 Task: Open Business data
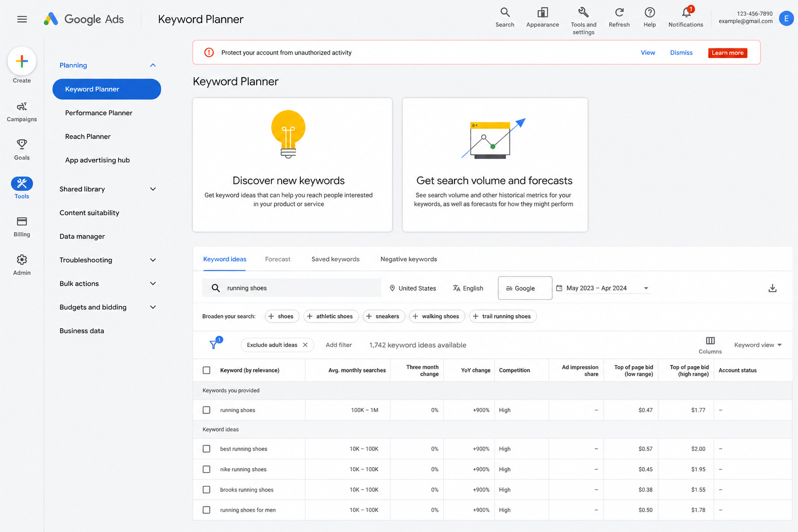(82, 331)
